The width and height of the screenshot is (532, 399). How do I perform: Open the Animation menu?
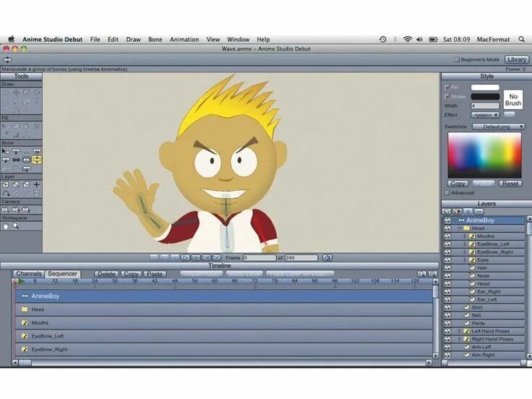pyautogui.click(x=184, y=39)
